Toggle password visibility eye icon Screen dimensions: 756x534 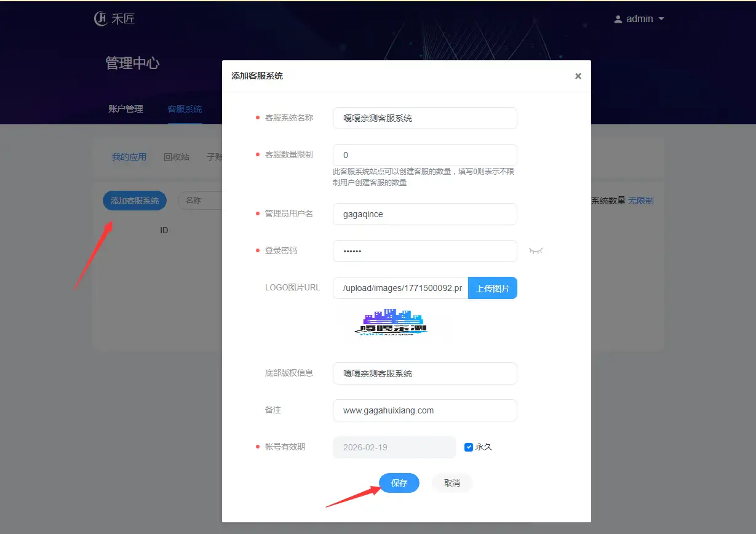pos(536,251)
